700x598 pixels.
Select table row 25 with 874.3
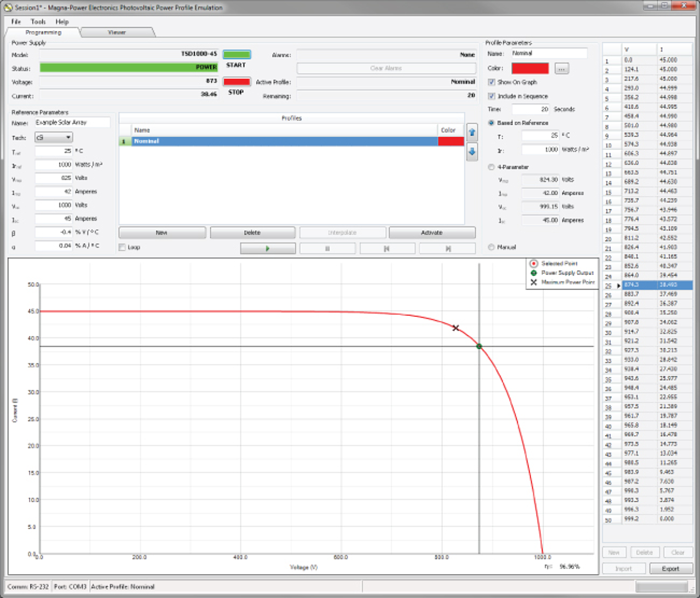click(x=647, y=285)
